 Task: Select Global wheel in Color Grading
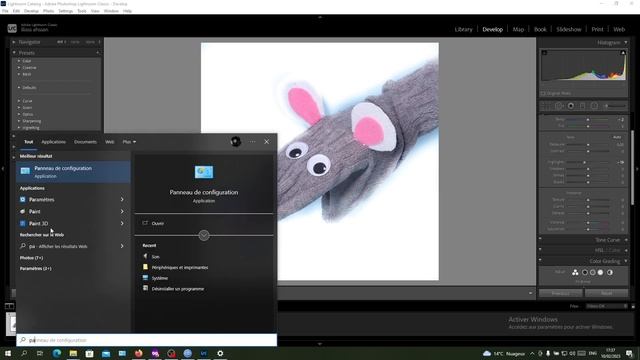pyautogui.click(x=610, y=272)
